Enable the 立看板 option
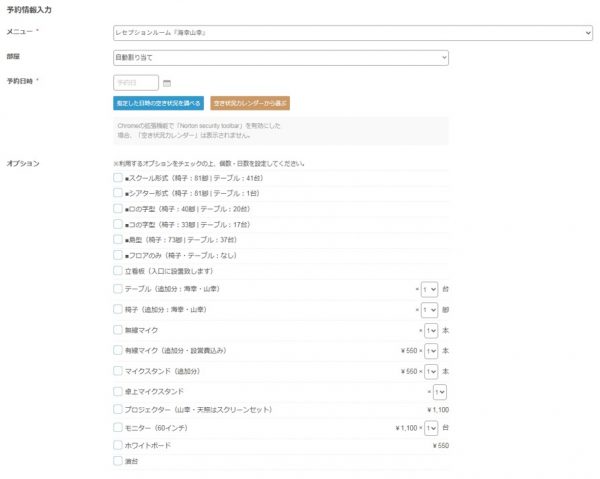The image size is (600, 479). click(118, 271)
